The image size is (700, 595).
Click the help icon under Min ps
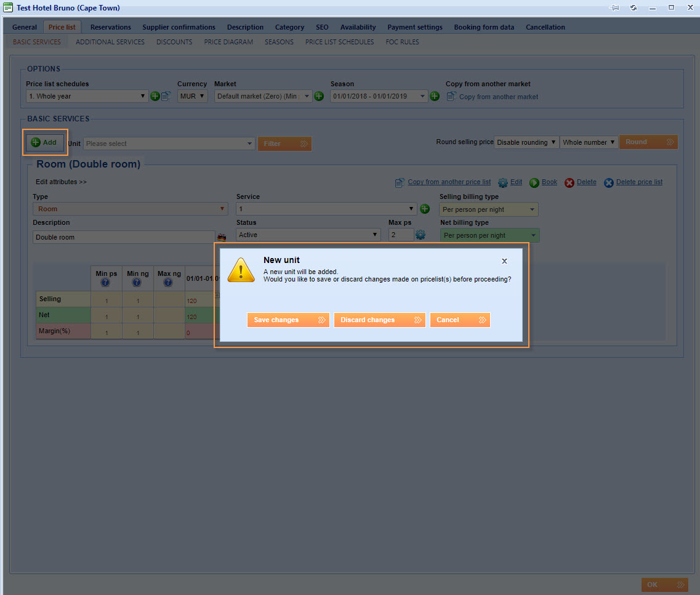(105, 282)
